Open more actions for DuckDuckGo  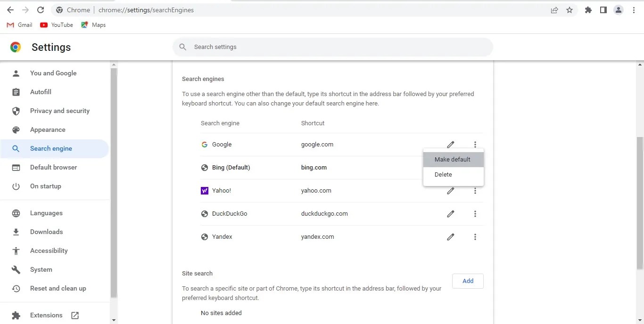[475, 213]
